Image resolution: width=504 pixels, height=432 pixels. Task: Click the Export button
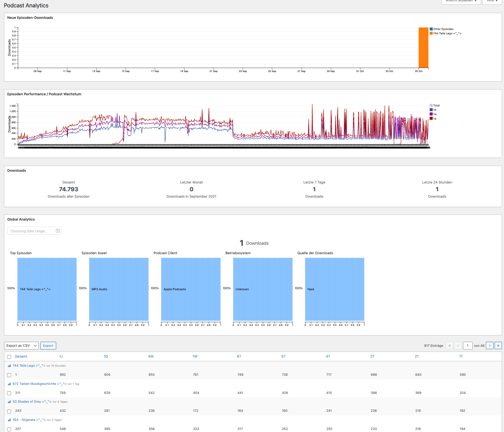pos(48,345)
